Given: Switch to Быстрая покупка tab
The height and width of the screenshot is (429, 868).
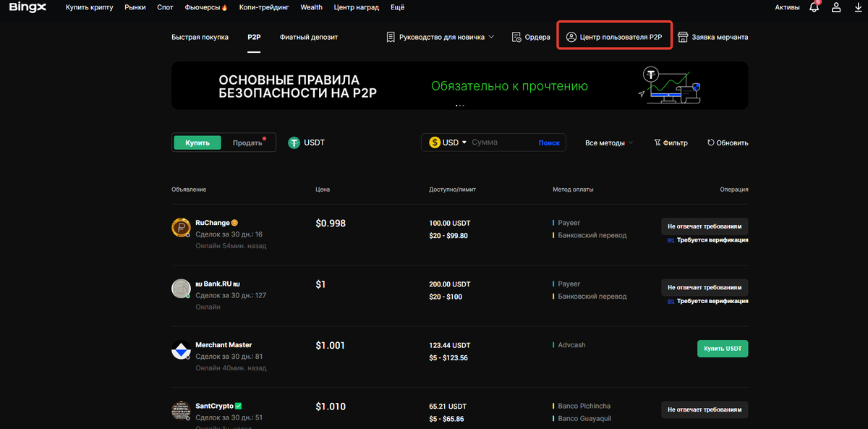Looking at the screenshot, I should (x=200, y=37).
